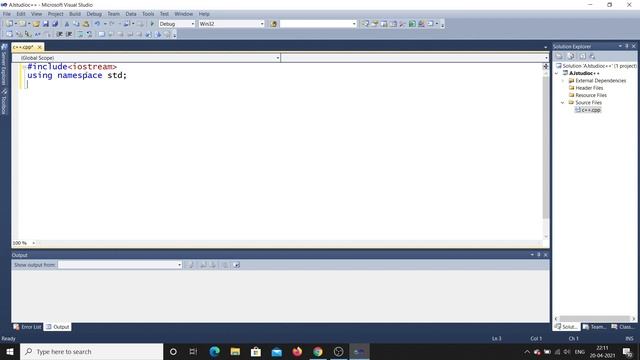Click the Copy toolbar icon
This screenshot has width=640, height=360.
click(76, 24)
